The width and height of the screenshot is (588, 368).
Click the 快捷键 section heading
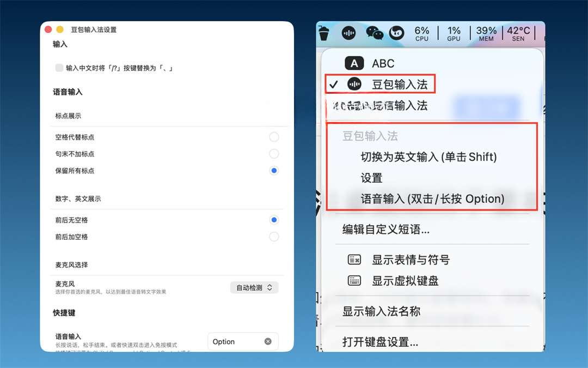pyautogui.click(x=64, y=313)
